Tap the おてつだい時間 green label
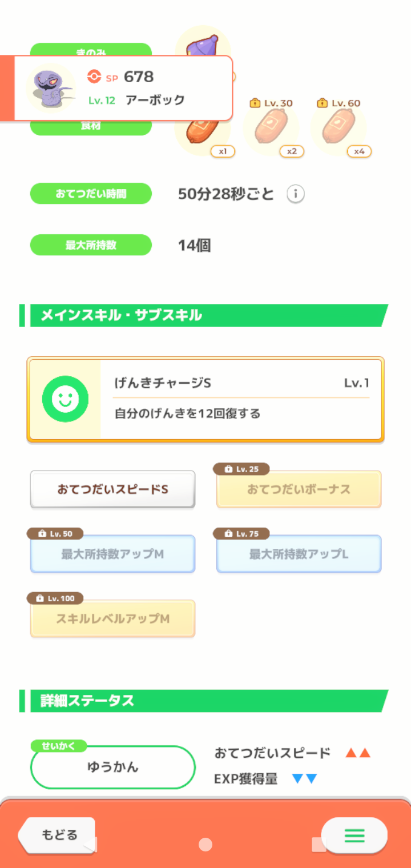Viewport: 411px width, 868px height. pyautogui.click(x=91, y=194)
